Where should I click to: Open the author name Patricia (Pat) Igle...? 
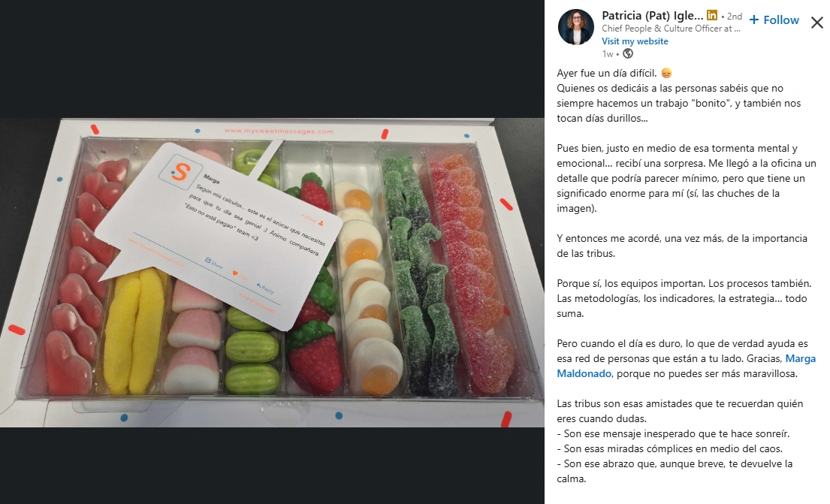pos(652,15)
